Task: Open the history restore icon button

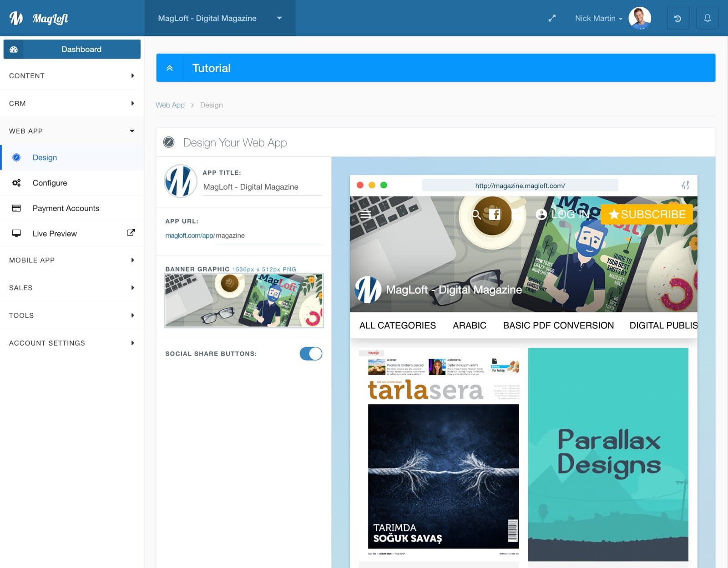Action: click(x=678, y=18)
